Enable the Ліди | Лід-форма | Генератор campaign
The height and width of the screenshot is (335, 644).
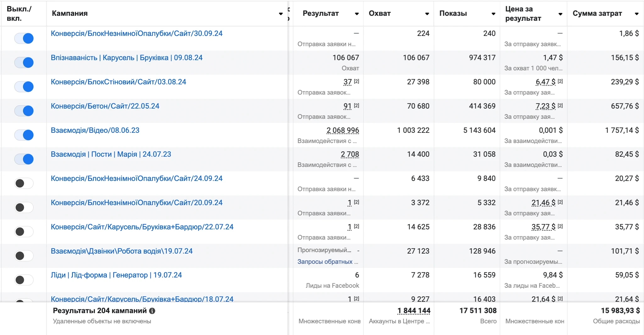(x=24, y=280)
